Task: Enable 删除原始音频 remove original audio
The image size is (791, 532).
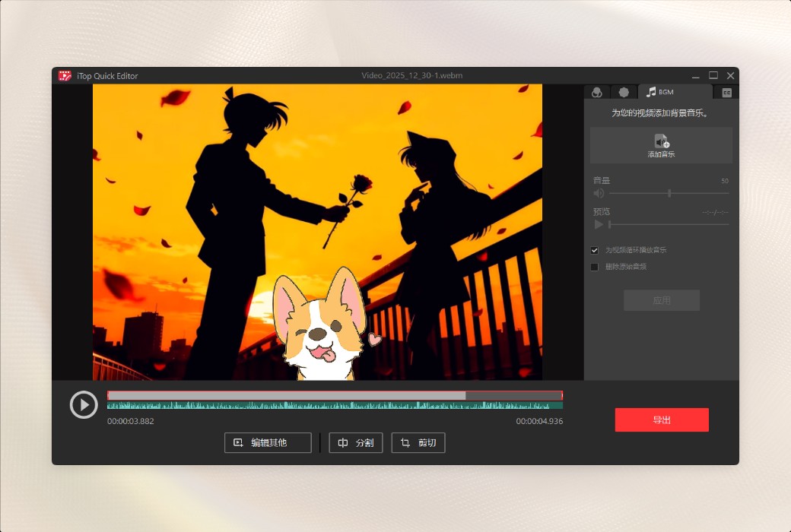Action: point(594,267)
